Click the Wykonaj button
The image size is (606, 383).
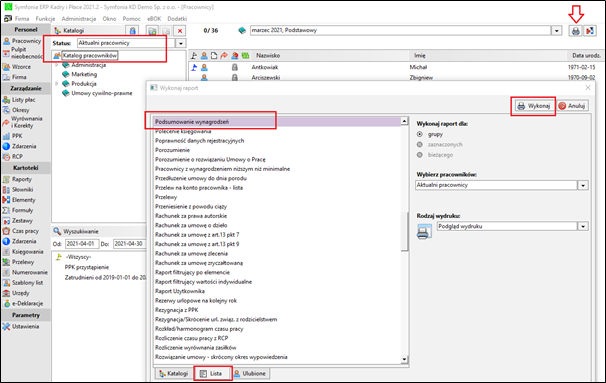[x=534, y=106]
